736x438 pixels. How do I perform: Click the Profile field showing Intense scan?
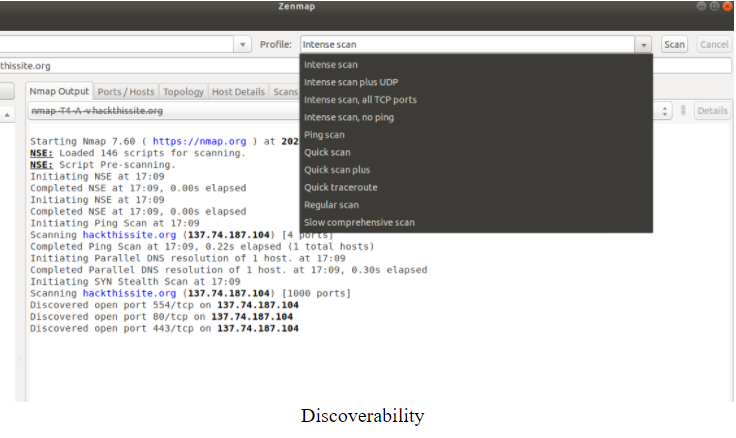click(x=468, y=45)
